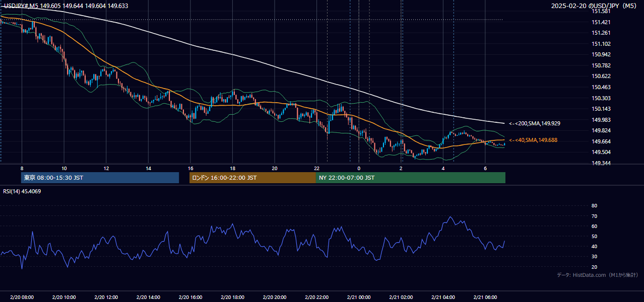Click the RSI(14) 45.4069 indicator label
644x302 pixels.
point(22,191)
